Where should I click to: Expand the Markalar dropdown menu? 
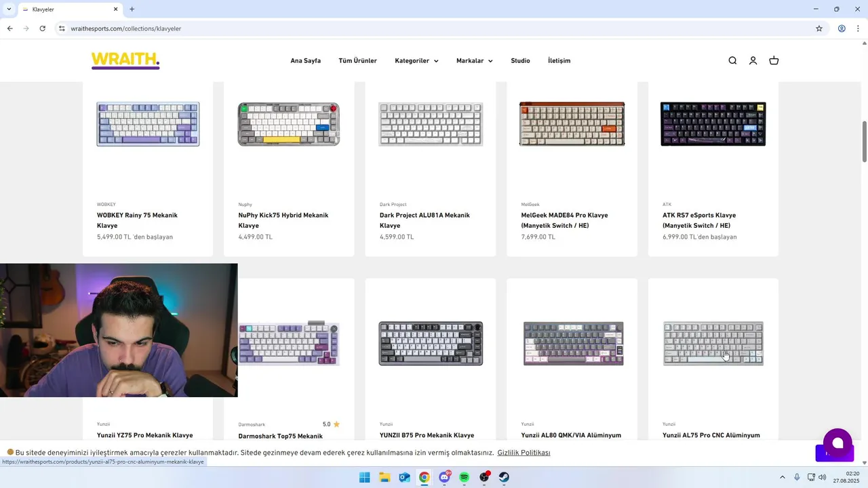point(475,60)
